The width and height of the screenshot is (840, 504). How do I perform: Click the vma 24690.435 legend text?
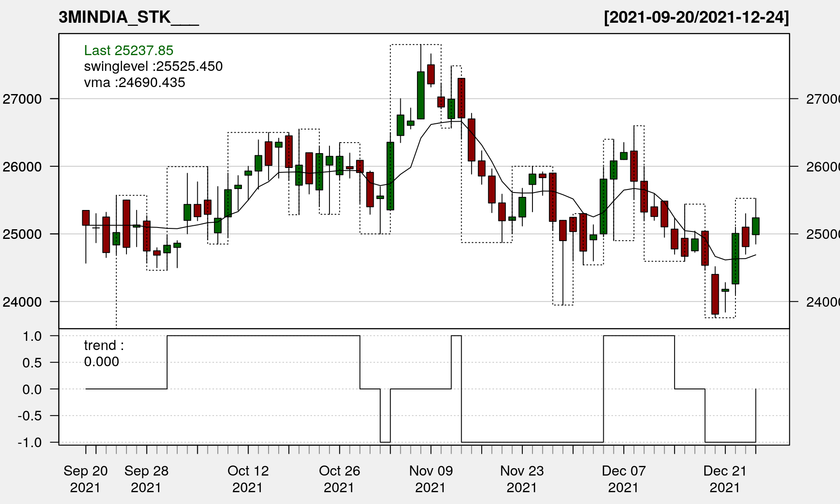pos(134,82)
